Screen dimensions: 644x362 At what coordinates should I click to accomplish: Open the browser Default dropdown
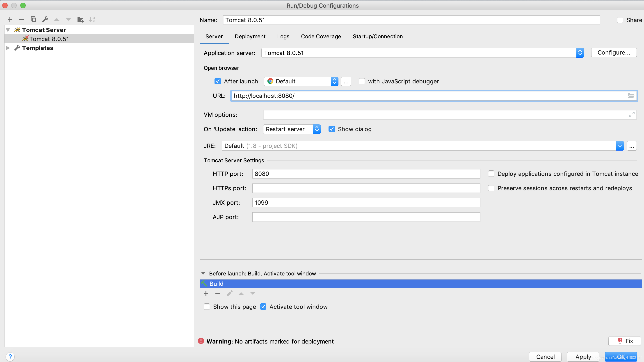click(301, 82)
